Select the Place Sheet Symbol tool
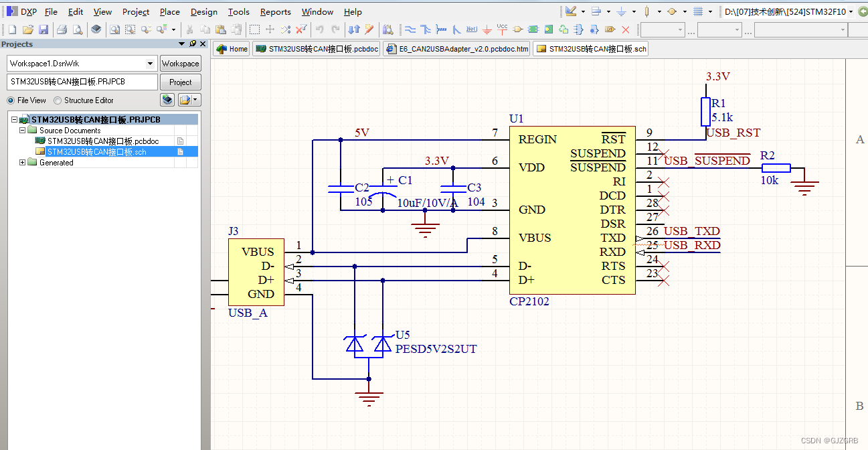 tap(533, 29)
